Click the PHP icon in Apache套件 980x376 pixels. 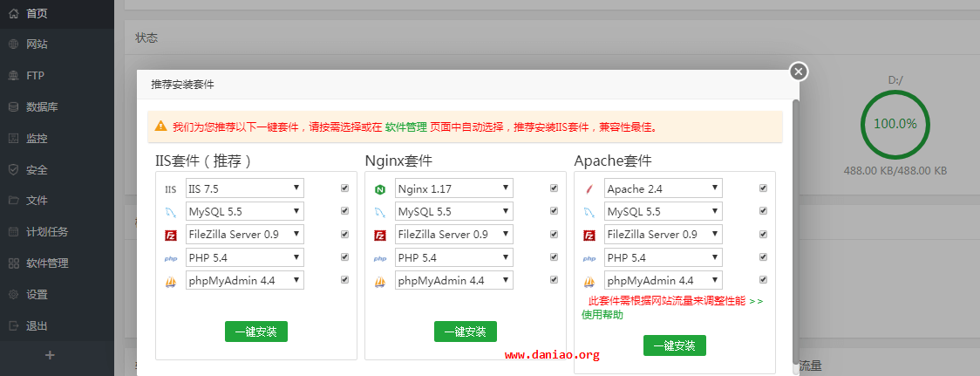click(x=589, y=258)
